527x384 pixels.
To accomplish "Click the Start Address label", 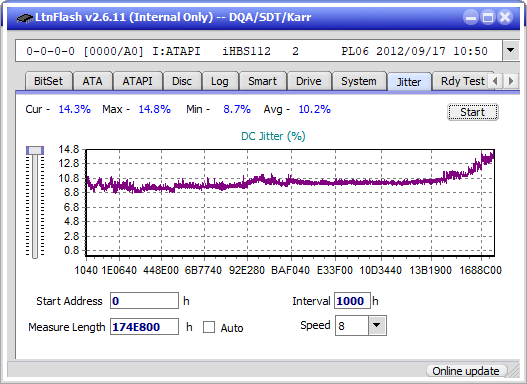I will tap(69, 301).
